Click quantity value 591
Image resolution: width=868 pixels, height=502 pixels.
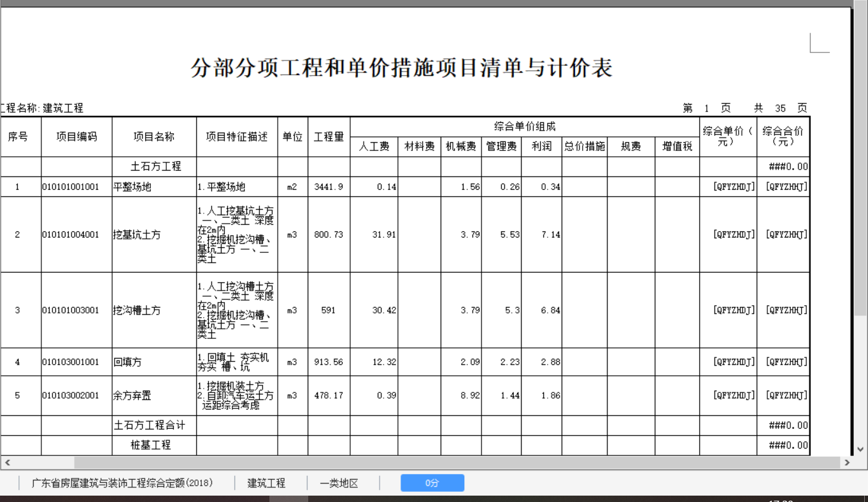pyautogui.click(x=329, y=310)
